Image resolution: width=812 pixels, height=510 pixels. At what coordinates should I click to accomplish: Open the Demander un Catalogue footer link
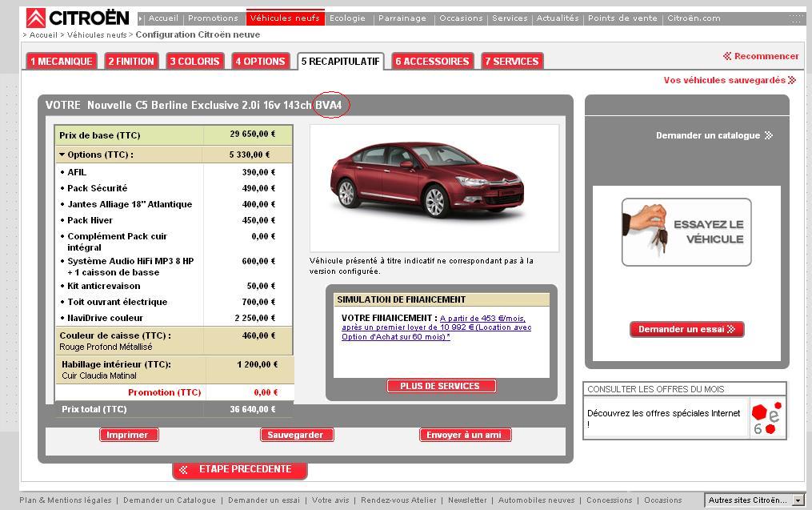pos(170,500)
